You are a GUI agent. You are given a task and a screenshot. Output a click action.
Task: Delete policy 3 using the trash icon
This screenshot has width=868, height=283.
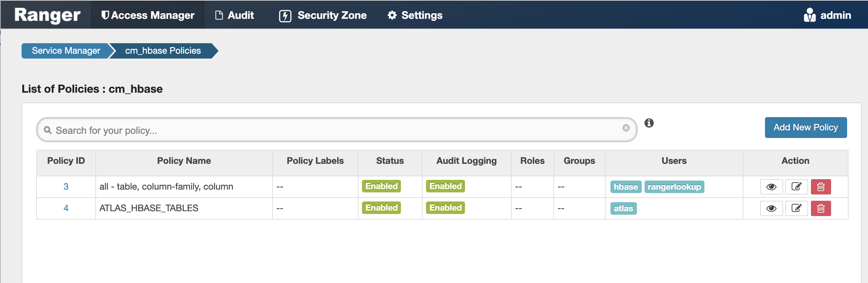820,186
